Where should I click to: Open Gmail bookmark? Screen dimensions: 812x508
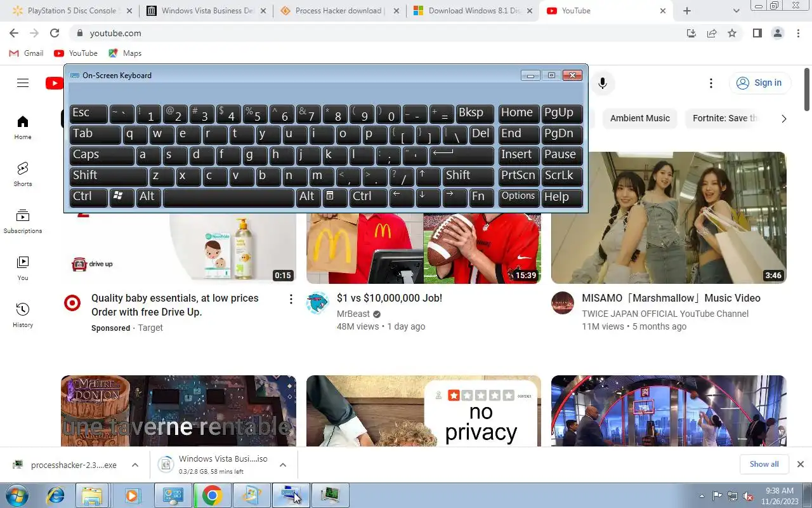[27, 53]
